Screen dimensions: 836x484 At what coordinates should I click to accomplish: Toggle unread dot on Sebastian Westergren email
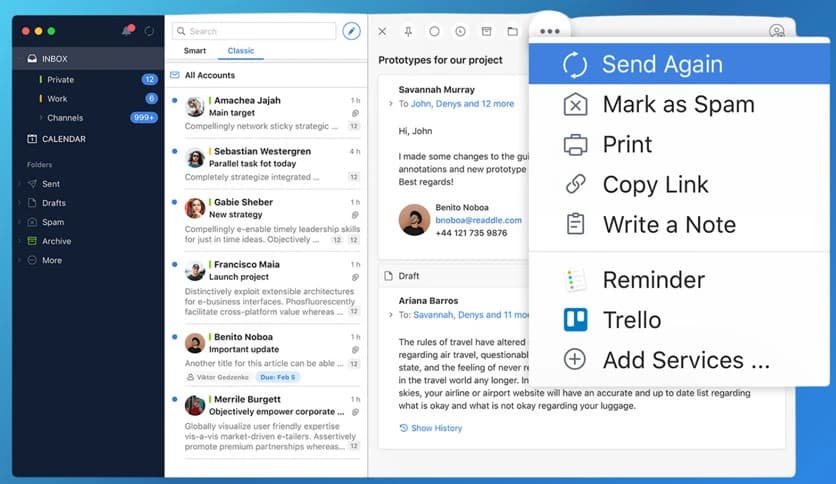click(x=174, y=151)
